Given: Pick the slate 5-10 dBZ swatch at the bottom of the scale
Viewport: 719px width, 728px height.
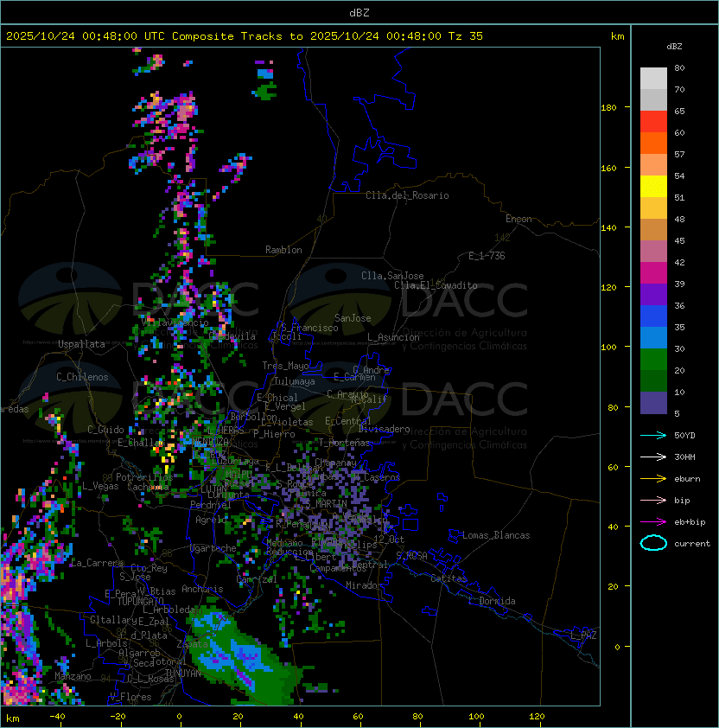Looking at the screenshot, I should tap(653, 403).
